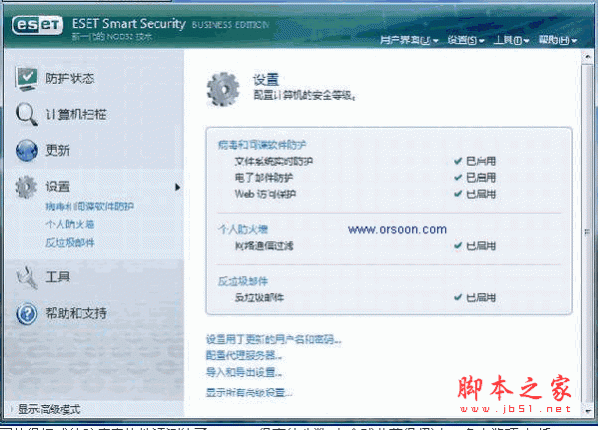Click 文件系统实时防护 row label
Screen dimensions: 600x430
click(x=274, y=161)
